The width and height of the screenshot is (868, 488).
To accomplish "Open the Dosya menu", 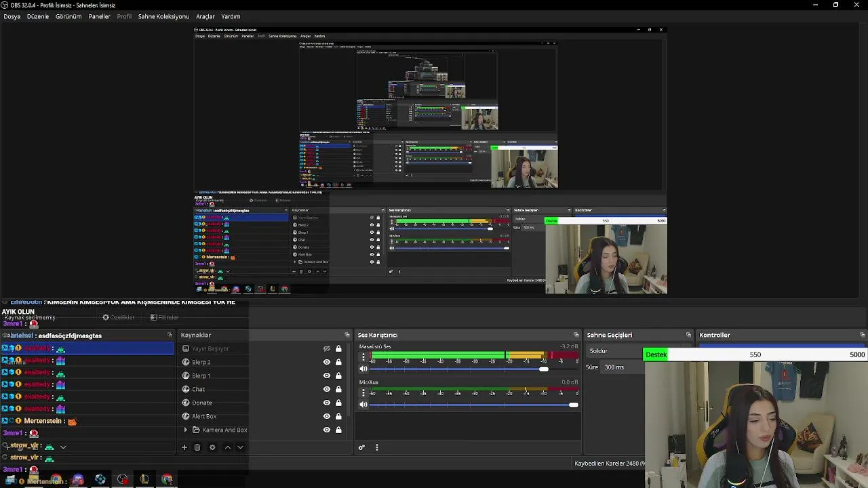I will (x=12, y=16).
